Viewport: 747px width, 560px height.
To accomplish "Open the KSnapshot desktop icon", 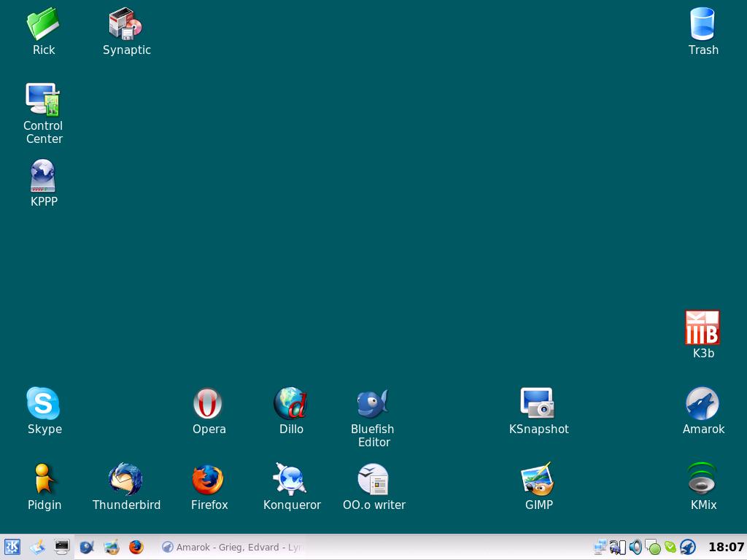I will click(538, 403).
